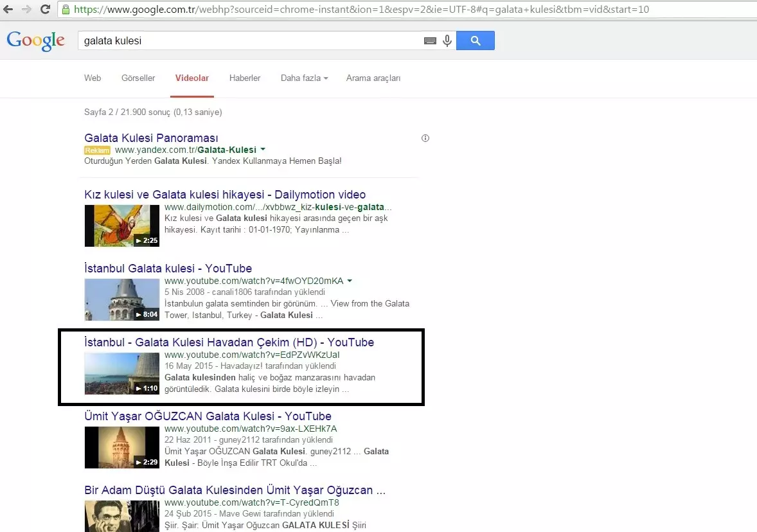Screen dimensions: 757x532
Task: Reload the page with refresh icon
Action: 46,9
